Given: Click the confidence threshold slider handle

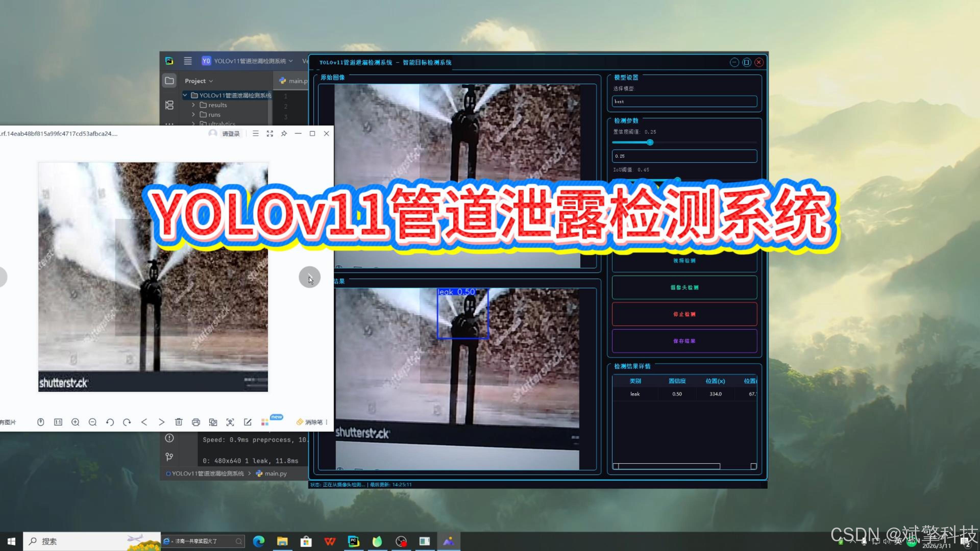Looking at the screenshot, I should pyautogui.click(x=650, y=142).
